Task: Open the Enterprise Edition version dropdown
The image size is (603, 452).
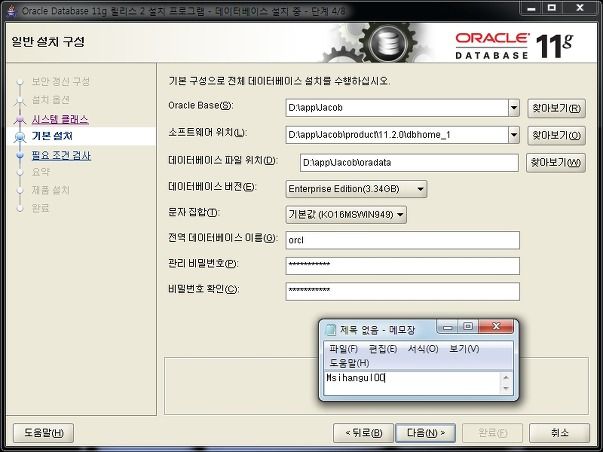Action: [356, 189]
